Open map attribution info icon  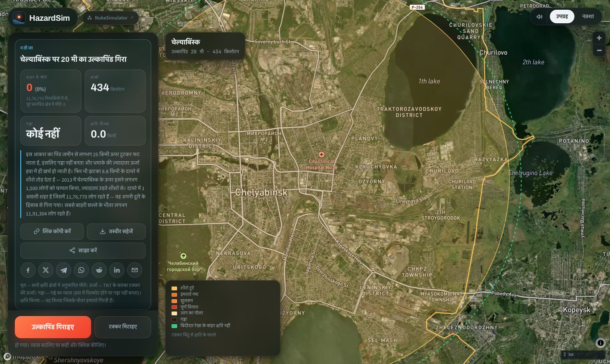pos(600,343)
